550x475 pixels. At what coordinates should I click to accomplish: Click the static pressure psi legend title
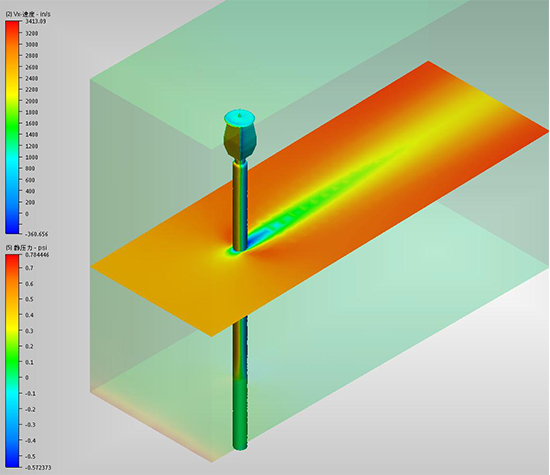(27, 248)
